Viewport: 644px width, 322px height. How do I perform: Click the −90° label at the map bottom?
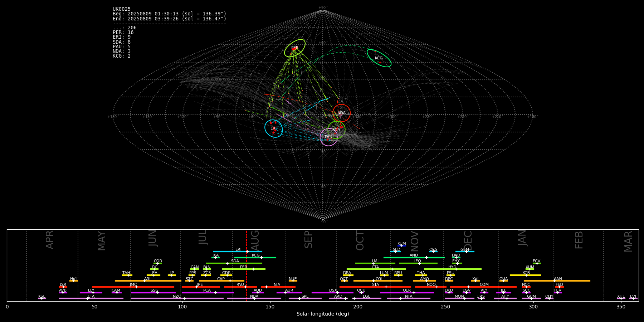pyautogui.click(x=323, y=222)
